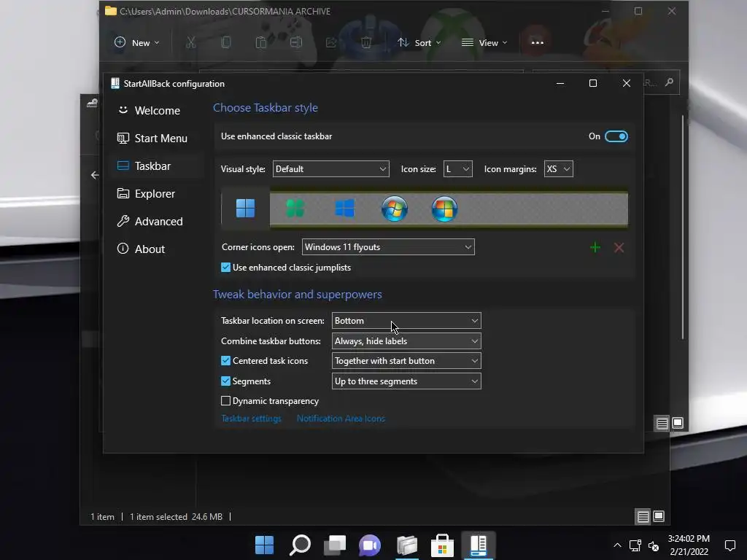Click the Paste icon in File Explorer
Viewport: 747px width, 560px height.
pyautogui.click(x=260, y=42)
